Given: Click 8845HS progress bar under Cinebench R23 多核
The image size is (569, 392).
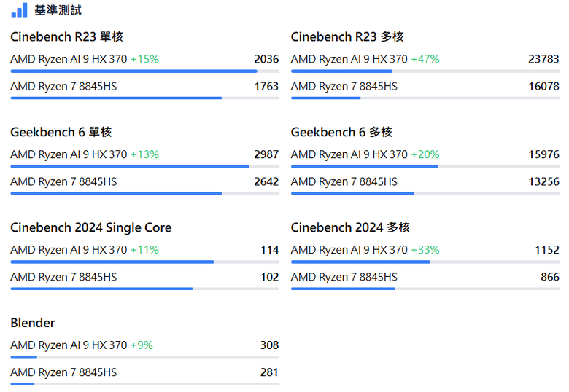Looking at the screenshot, I should (x=425, y=98).
